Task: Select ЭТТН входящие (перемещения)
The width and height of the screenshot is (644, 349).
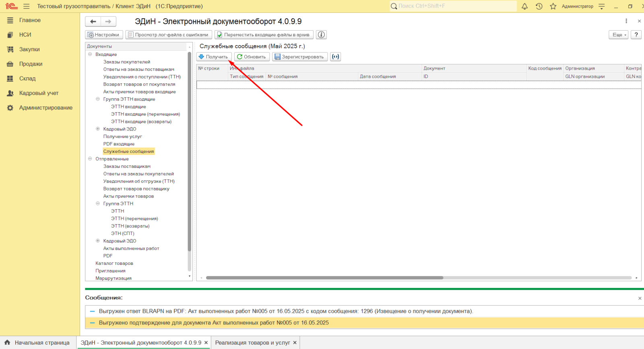Action: [x=145, y=114]
